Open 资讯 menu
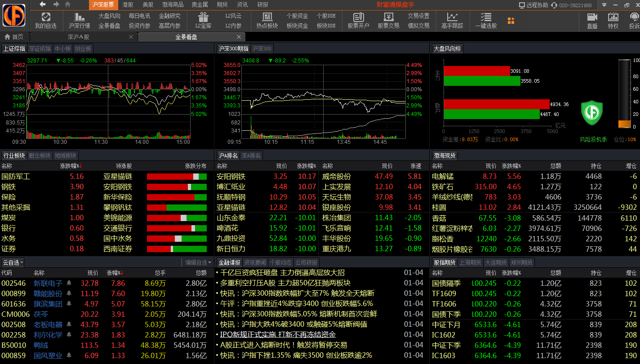The height and width of the screenshot is (364, 640). click(242, 4)
